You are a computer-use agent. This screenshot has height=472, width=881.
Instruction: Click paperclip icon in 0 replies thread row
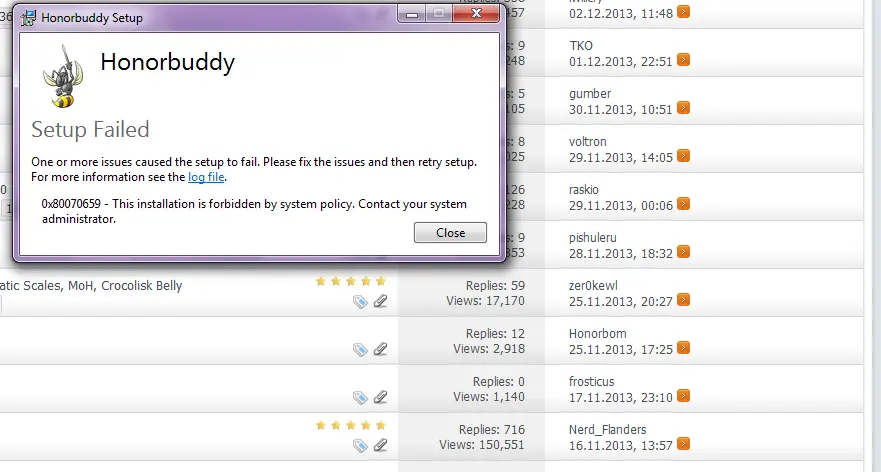tap(380, 397)
